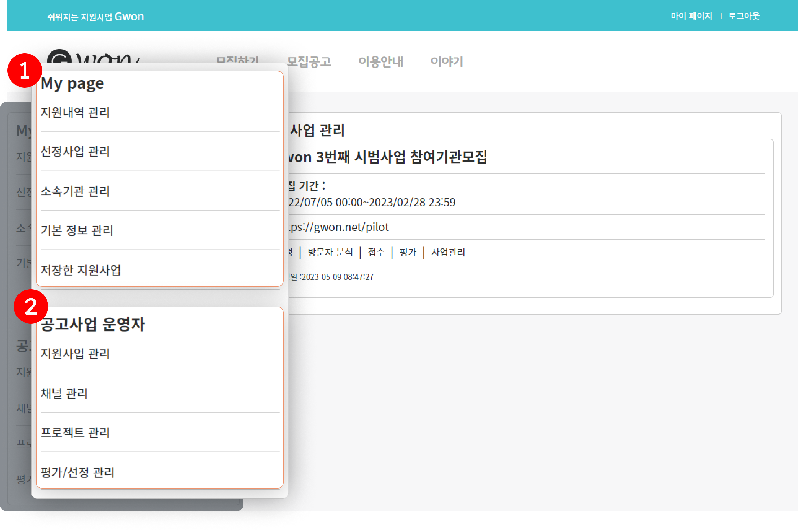Screen dimensions: 798x532
Task: Click 사업관리 link in project card
Action: pos(448,252)
